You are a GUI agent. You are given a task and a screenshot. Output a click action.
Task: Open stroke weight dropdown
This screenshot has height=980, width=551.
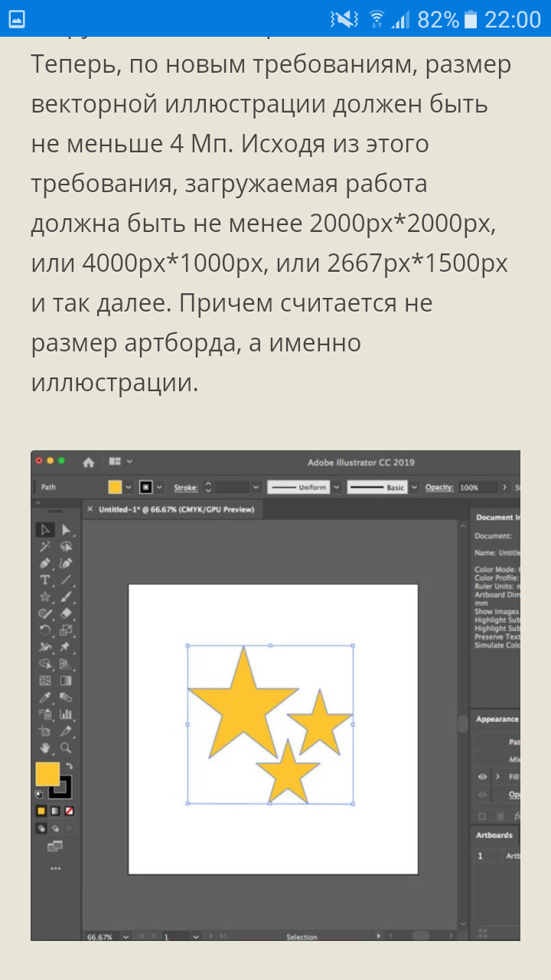[256, 487]
